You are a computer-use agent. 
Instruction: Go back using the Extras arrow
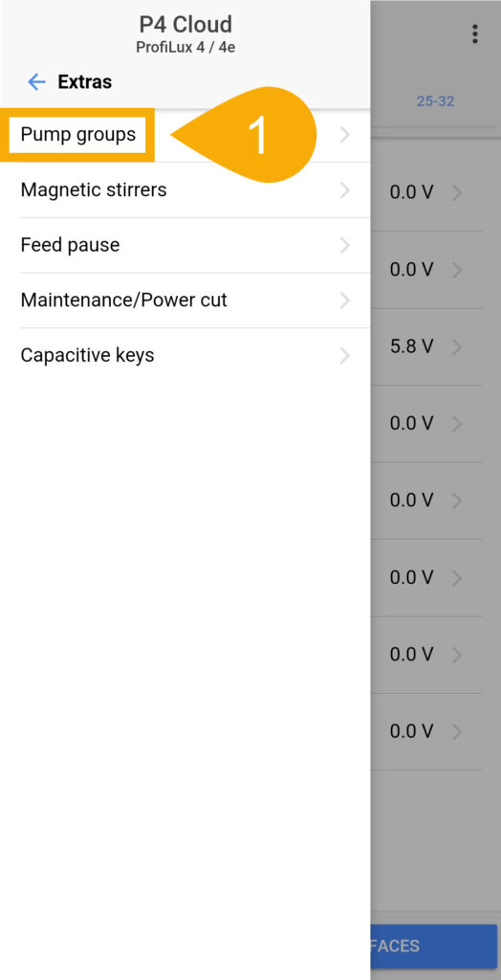tap(37, 82)
